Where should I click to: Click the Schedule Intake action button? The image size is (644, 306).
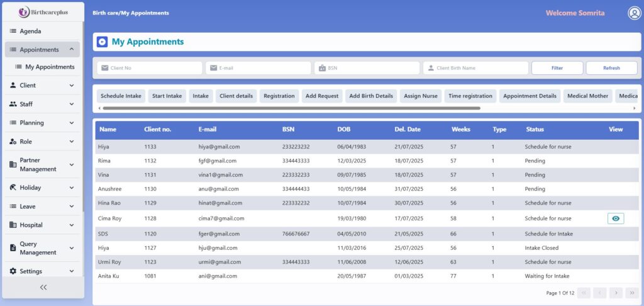121,96
